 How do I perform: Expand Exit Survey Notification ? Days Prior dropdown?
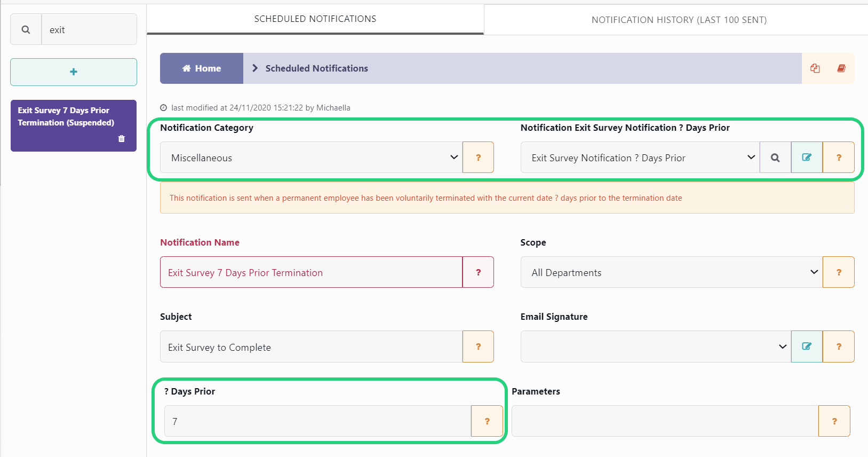(640, 157)
